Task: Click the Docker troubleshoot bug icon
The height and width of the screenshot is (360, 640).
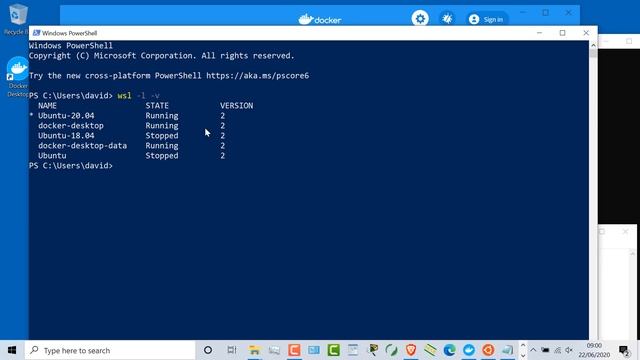Action: [447, 18]
